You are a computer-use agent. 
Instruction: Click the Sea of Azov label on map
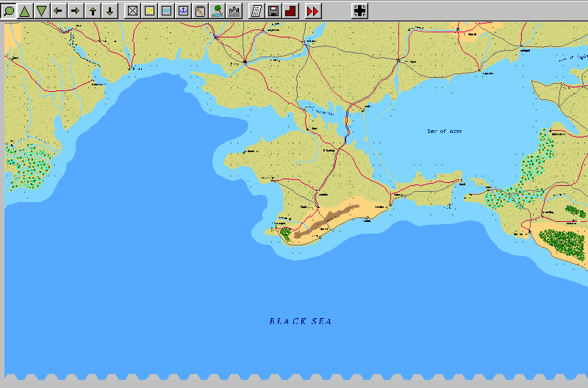pyautogui.click(x=445, y=132)
